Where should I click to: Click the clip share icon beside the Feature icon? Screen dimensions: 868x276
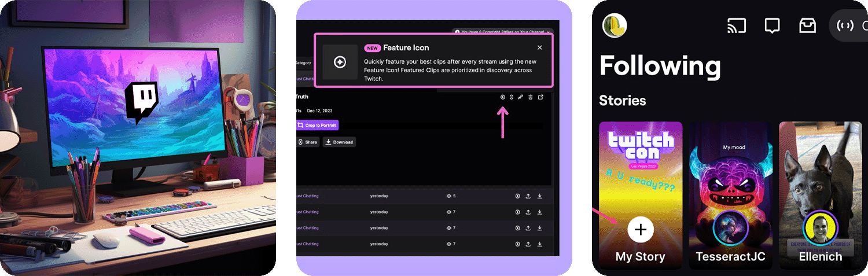click(512, 97)
